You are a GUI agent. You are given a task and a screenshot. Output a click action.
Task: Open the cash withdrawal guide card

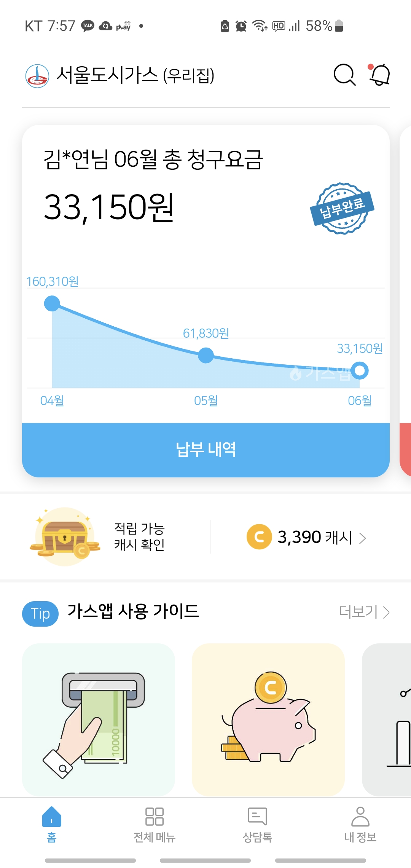(x=99, y=719)
